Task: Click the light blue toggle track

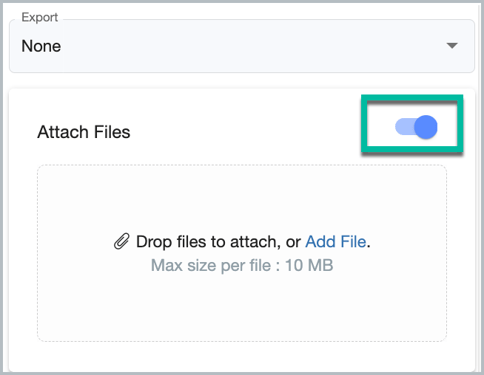Action: [404, 127]
